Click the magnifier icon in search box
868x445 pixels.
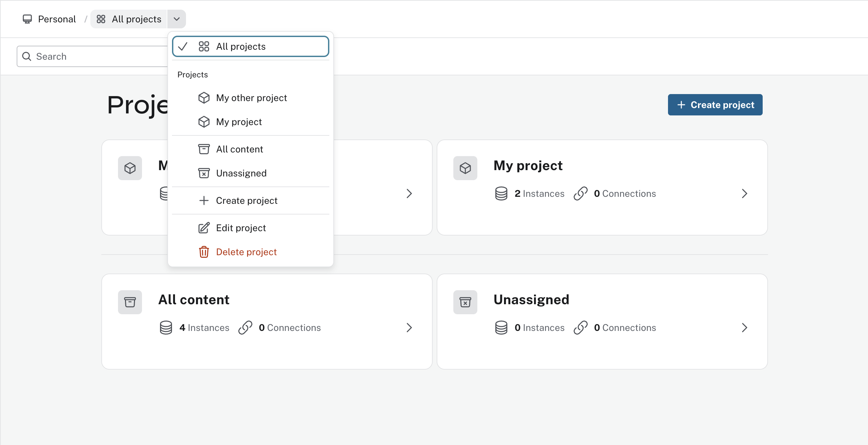point(27,56)
